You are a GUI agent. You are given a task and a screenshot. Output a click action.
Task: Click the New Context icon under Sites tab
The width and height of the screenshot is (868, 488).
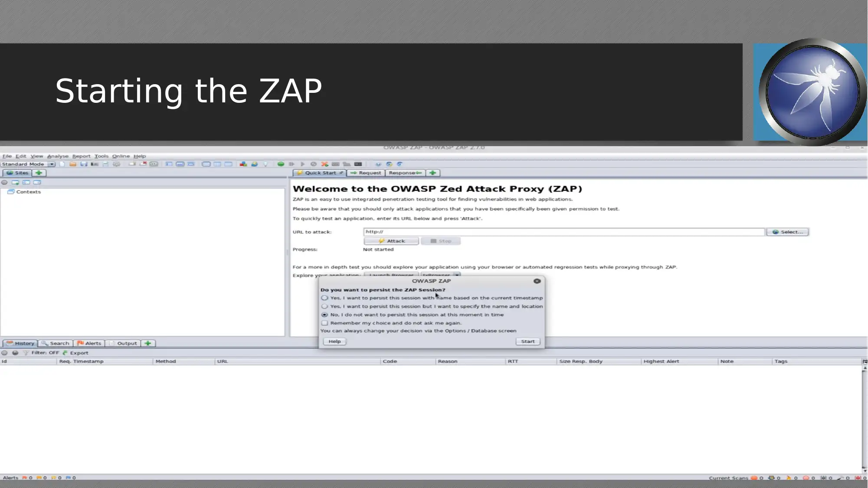15,183
